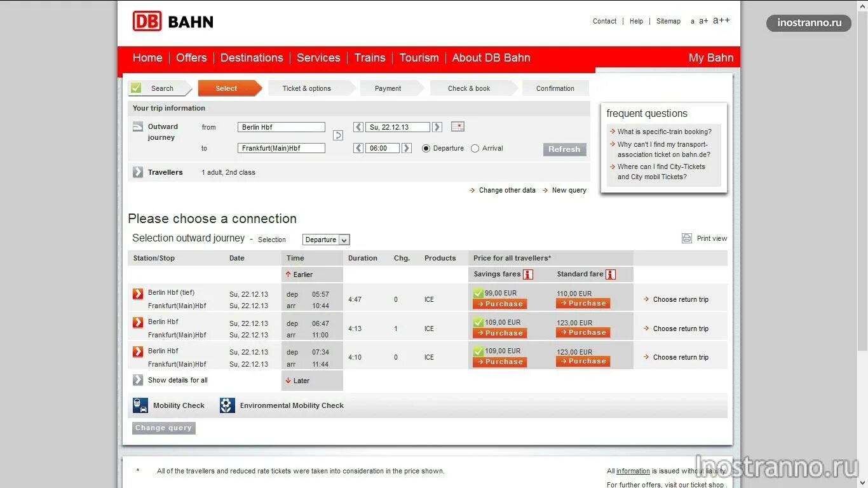Viewport: 868px width, 488px height.
Task: Open the Sitemap link
Action: pyautogui.click(x=668, y=21)
